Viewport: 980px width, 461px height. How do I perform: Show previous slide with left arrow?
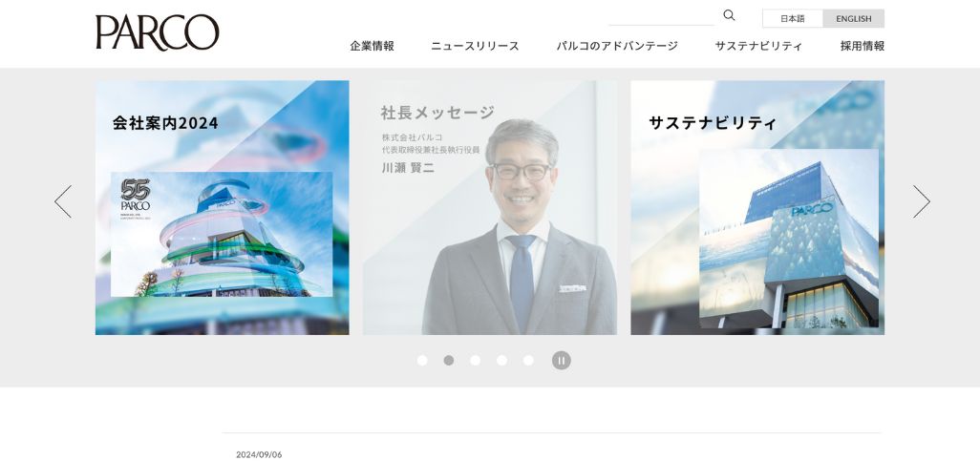63,201
